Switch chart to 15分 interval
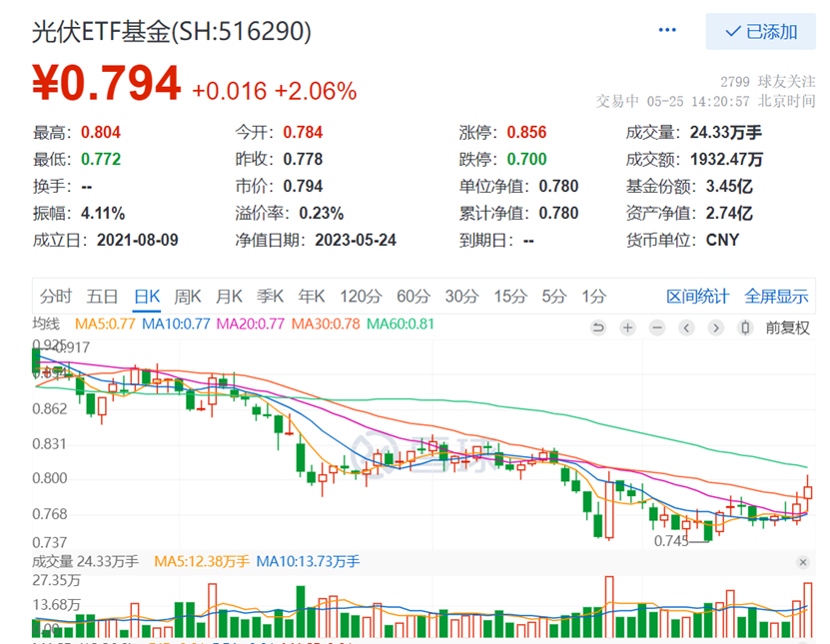Screen dimensions: 830x644 tap(510, 297)
